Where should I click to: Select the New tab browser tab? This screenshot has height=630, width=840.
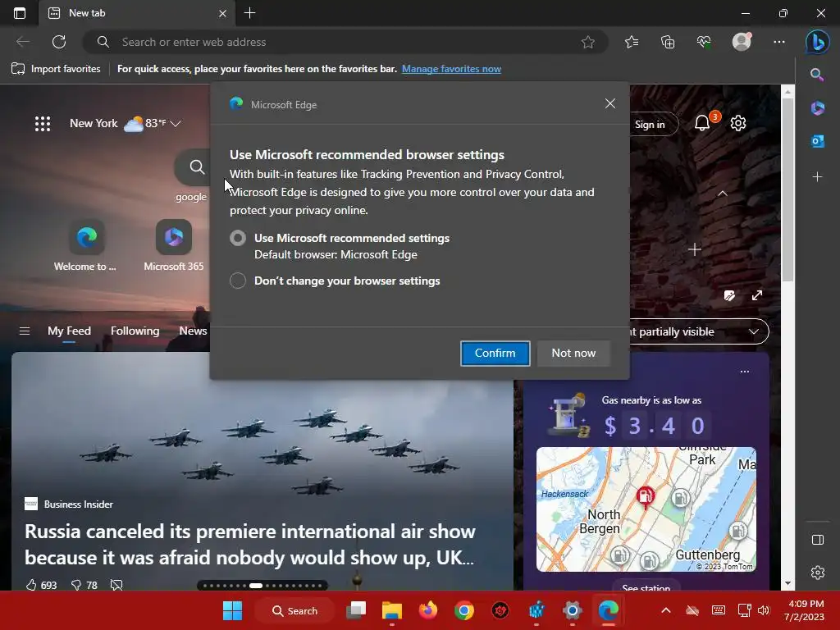coord(138,13)
